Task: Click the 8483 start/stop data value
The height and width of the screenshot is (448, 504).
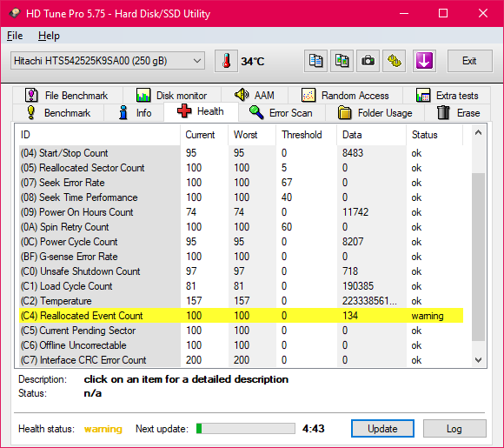Action: (x=353, y=153)
